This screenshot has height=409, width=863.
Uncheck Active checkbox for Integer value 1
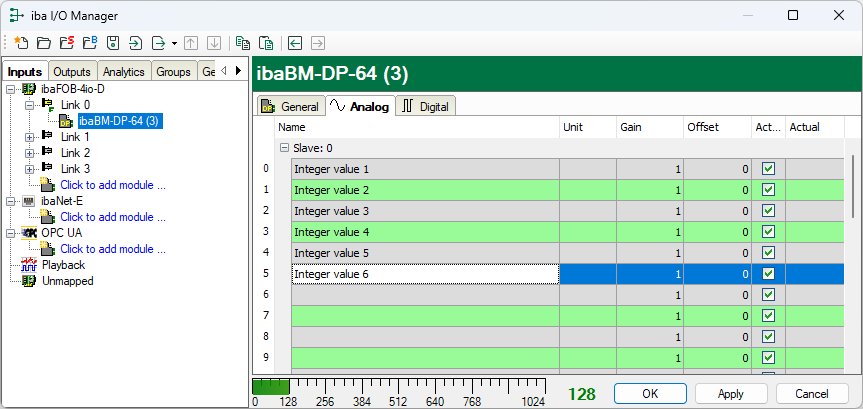click(x=768, y=169)
